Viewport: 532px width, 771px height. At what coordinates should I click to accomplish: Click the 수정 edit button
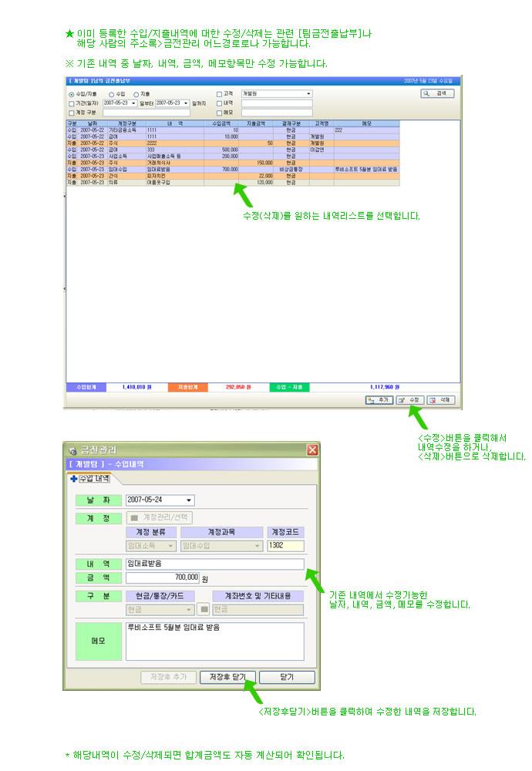[409, 400]
